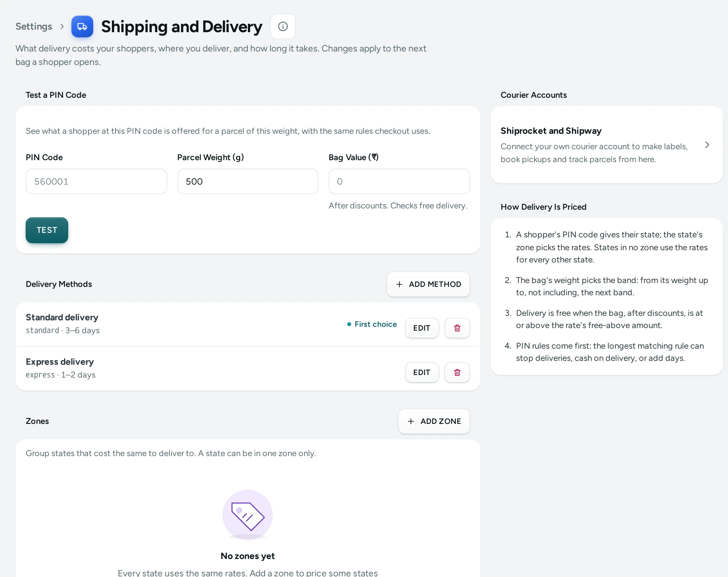Click the plus icon on ADD METHOD

coord(399,284)
